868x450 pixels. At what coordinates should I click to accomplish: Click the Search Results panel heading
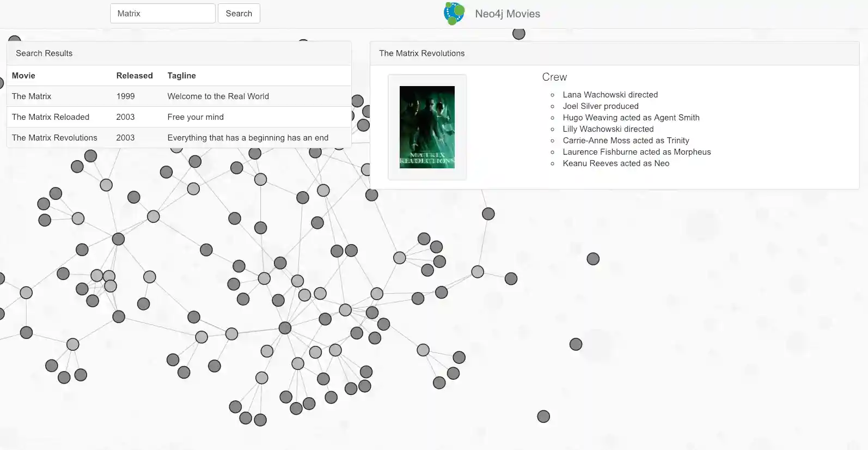point(44,53)
